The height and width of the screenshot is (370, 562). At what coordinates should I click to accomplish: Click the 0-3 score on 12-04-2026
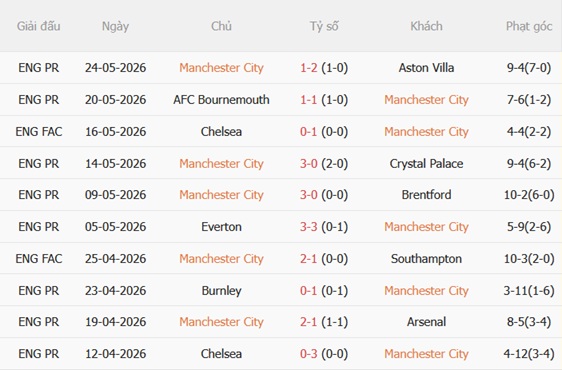[308, 354]
